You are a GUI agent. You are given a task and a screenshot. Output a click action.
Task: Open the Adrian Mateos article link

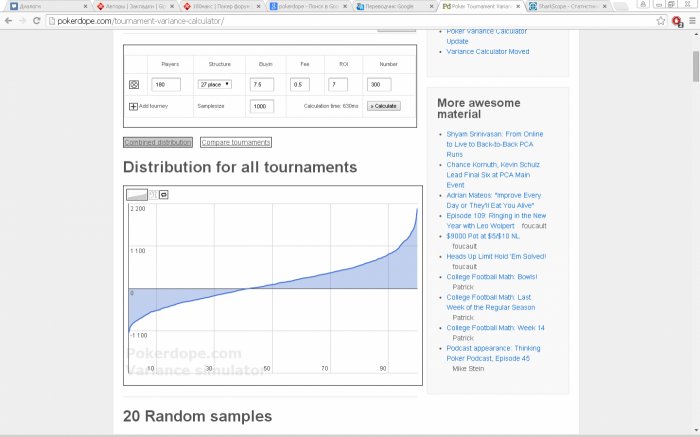(x=493, y=200)
